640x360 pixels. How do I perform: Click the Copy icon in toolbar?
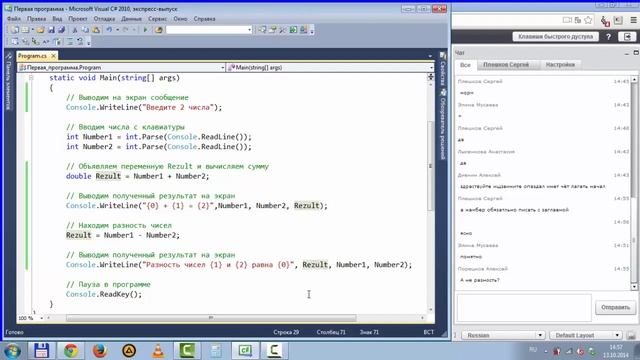point(85,30)
